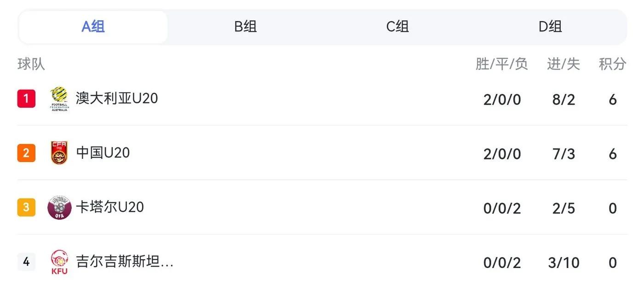This screenshot has height=285, width=644.
Task: Click the Kyrgyzstan KFU team logo
Action: [59, 262]
